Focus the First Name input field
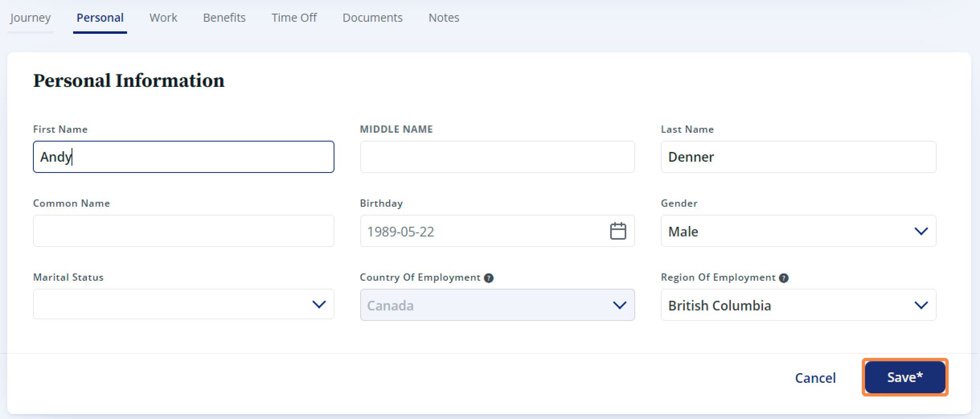The image size is (980, 419). coord(183,157)
